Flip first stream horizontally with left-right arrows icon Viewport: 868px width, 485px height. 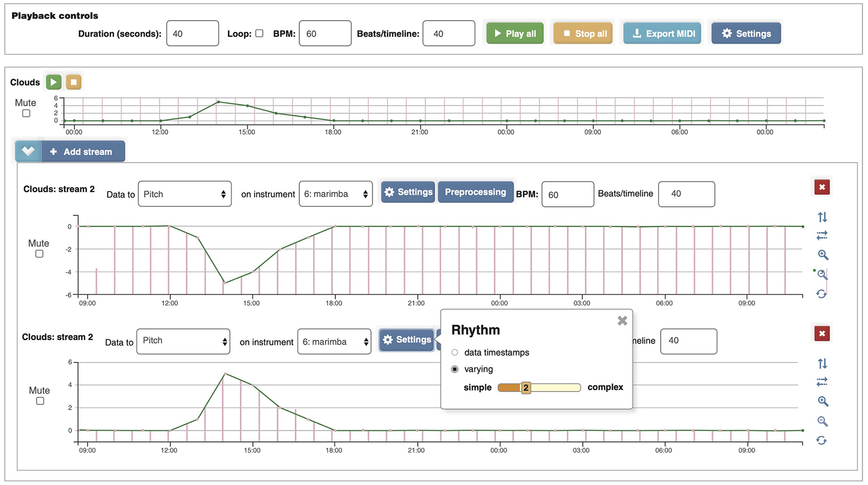pos(822,236)
